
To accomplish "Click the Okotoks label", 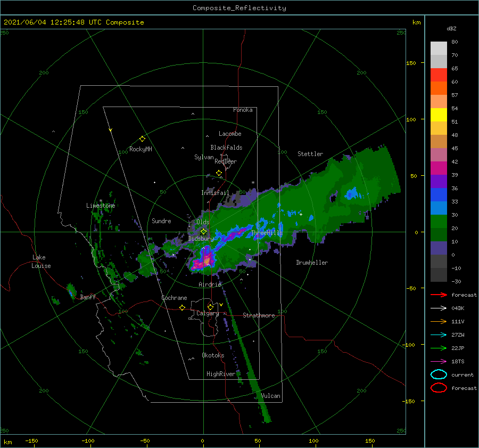I will tap(213, 355).
